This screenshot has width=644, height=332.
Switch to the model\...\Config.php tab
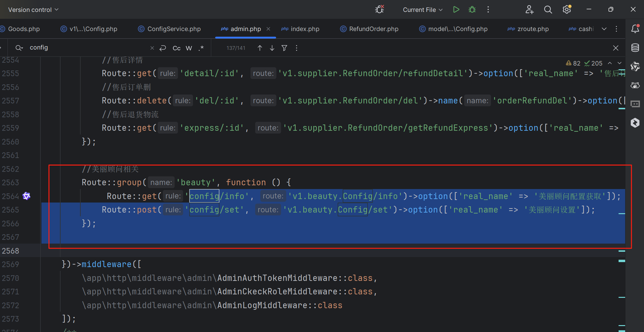(453, 29)
